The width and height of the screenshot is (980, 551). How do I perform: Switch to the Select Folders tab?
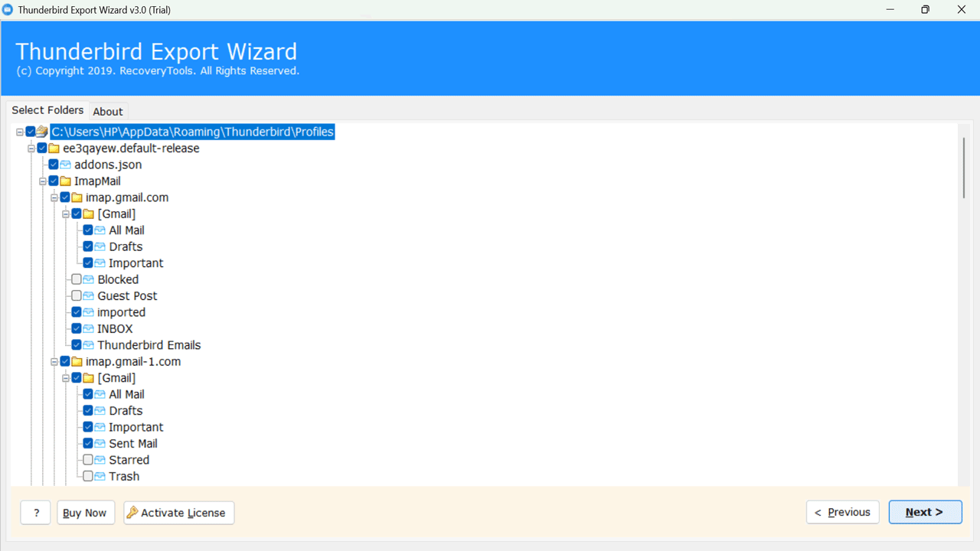point(47,110)
